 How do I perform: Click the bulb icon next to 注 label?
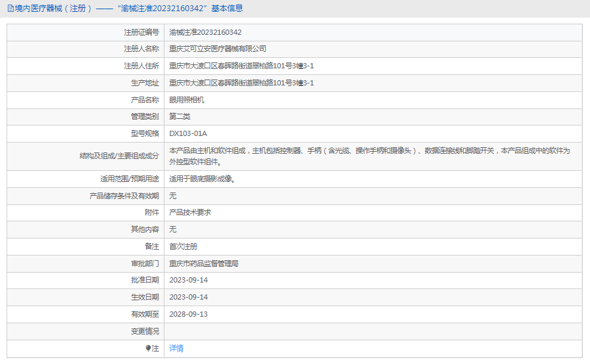click(148, 348)
